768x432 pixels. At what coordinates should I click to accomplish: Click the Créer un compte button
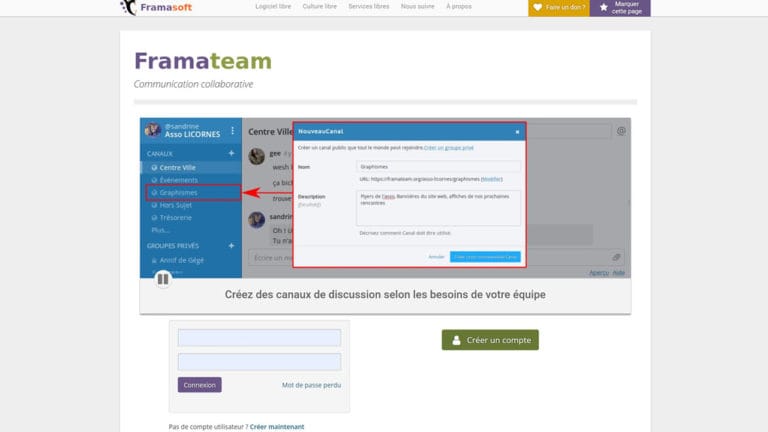(x=490, y=340)
